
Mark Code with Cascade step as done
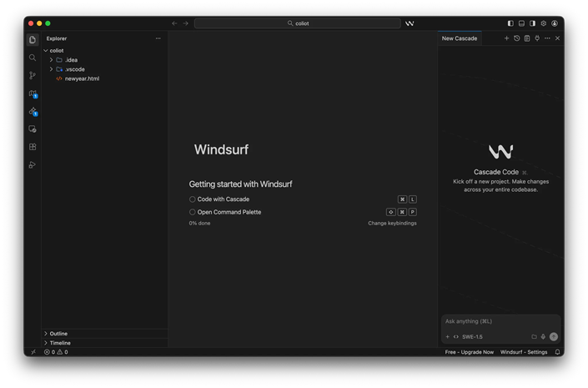[193, 199]
